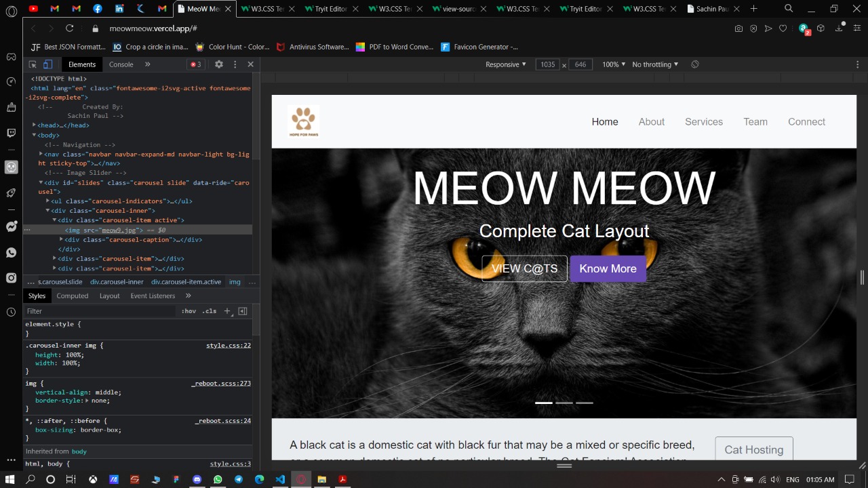
Task: Open Visual Studio Code from taskbar
Action: point(280,479)
